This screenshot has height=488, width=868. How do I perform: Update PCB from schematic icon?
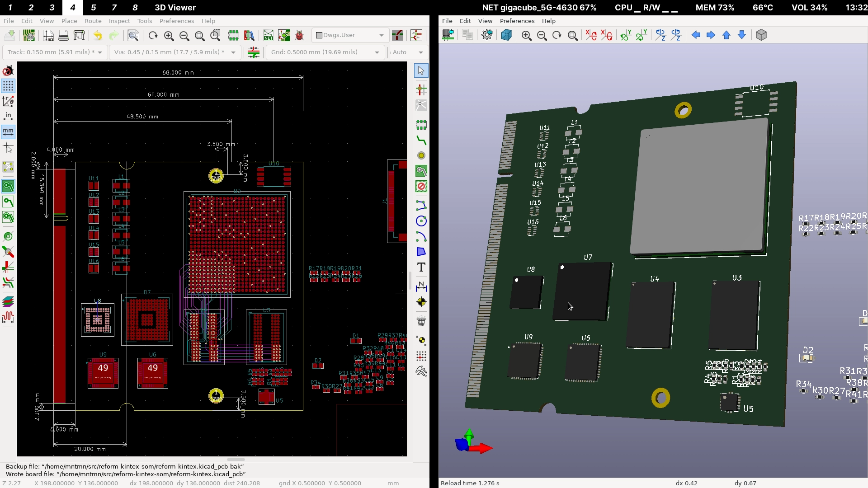[284, 35]
